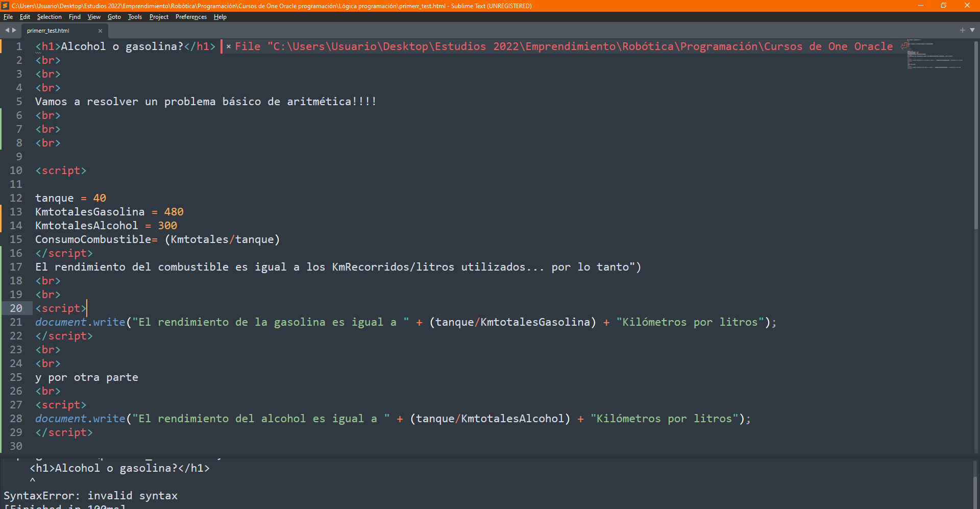Image resolution: width=980 pixels, height=509 pixels.
Task: Click the inline File error message on line 1
Action: click(x=564, y=46)
